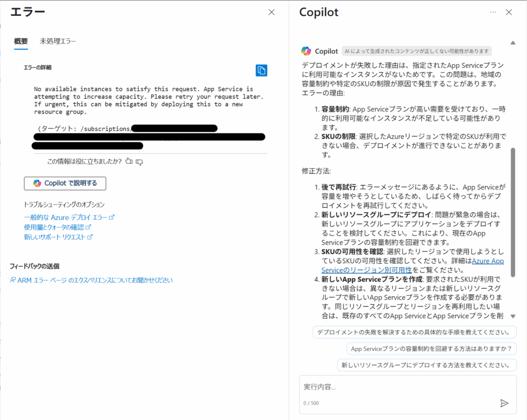Click the 修正方法 heading in Copilot
527x420 pixels.
317,171
